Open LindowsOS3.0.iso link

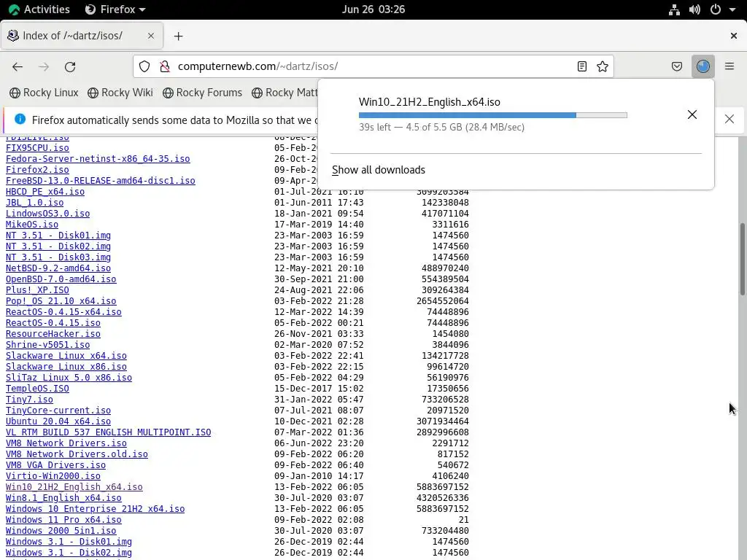pos(47,214)
